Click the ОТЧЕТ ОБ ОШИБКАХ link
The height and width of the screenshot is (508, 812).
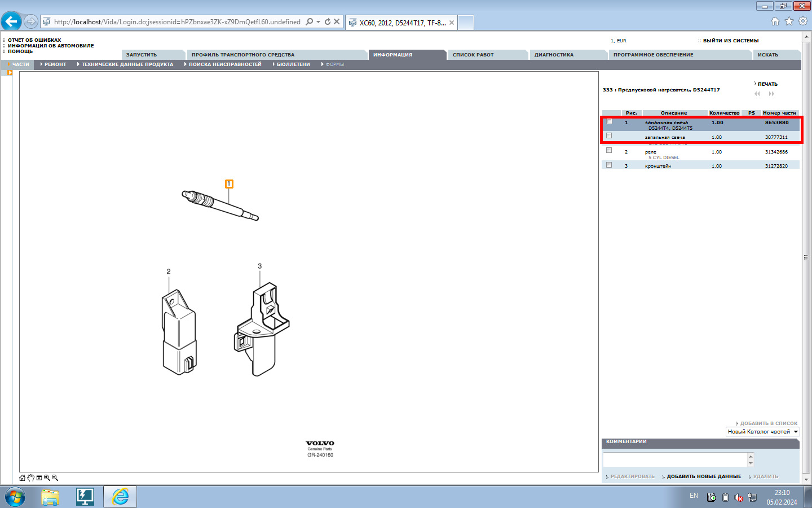[x=34, y=40]
